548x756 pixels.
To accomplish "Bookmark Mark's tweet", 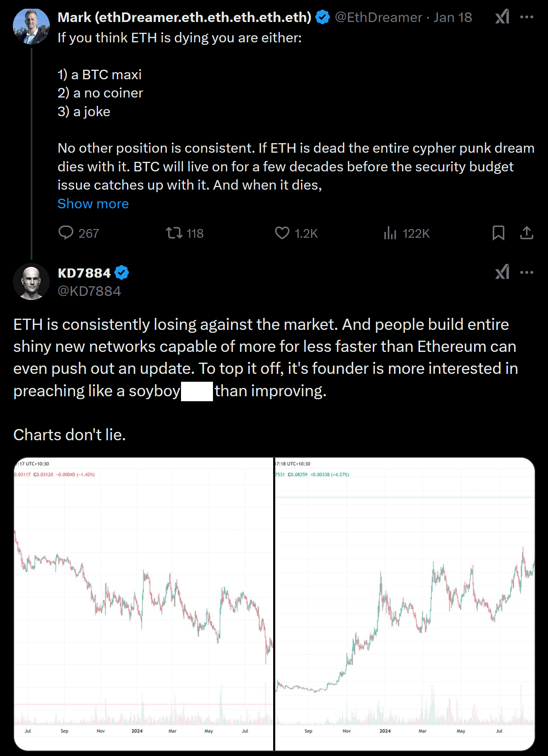I will point(498,233).
